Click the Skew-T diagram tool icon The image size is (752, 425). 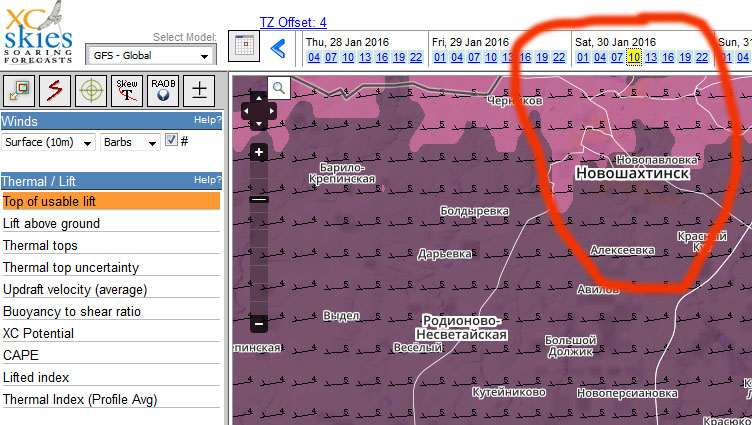127,91
